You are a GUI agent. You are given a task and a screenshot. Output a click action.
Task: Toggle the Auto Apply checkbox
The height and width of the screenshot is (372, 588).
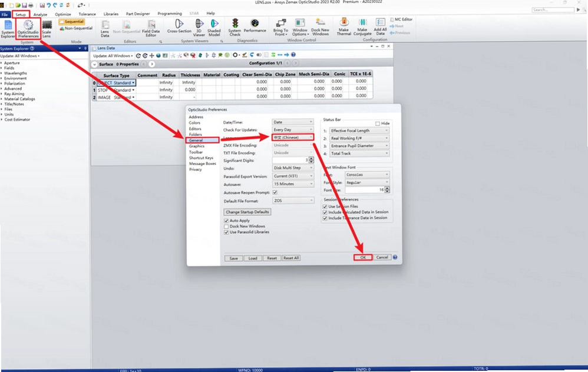[x=226, y=221]
